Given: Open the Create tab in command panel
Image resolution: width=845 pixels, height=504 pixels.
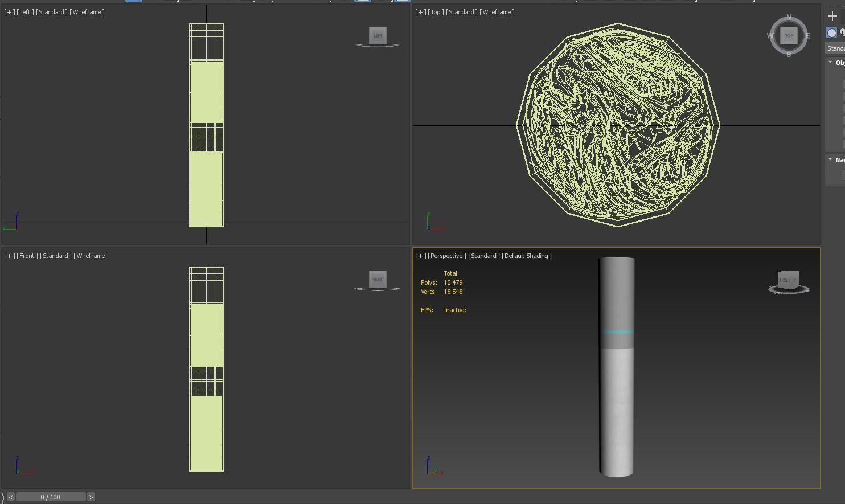Looking at the screenshot, I should 832,16.
